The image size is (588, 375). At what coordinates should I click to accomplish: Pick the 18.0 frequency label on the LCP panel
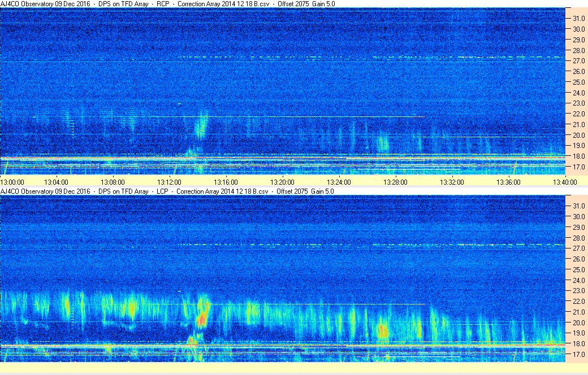[578, 344]
